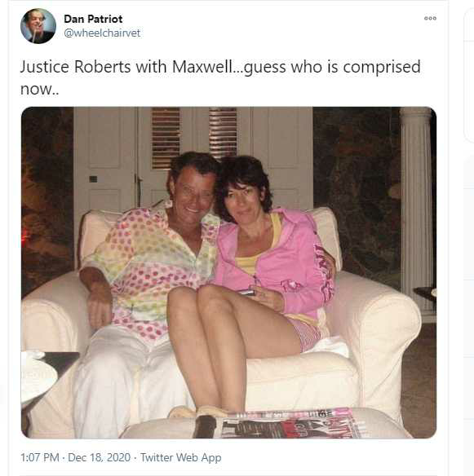The height and width of the screenshot is (476, 474).
Task: Open the Dan Patriot display name link
Action: coord(93,19)
